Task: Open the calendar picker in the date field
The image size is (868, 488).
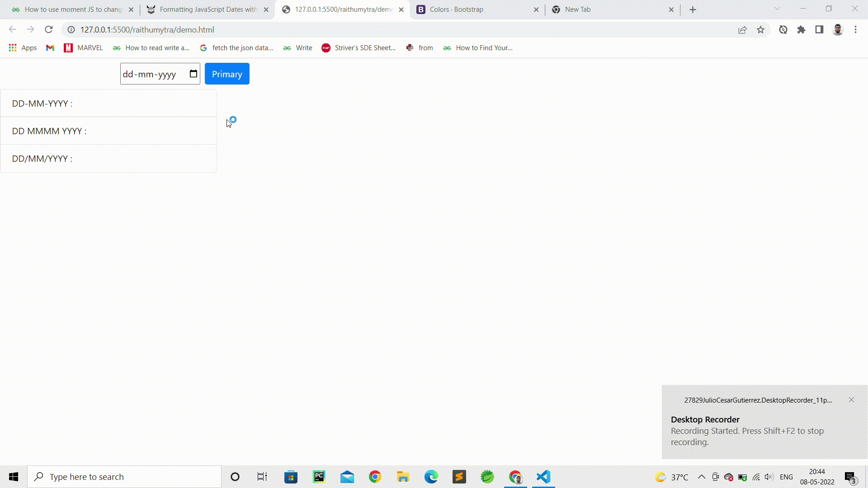Action: (193, 74)
